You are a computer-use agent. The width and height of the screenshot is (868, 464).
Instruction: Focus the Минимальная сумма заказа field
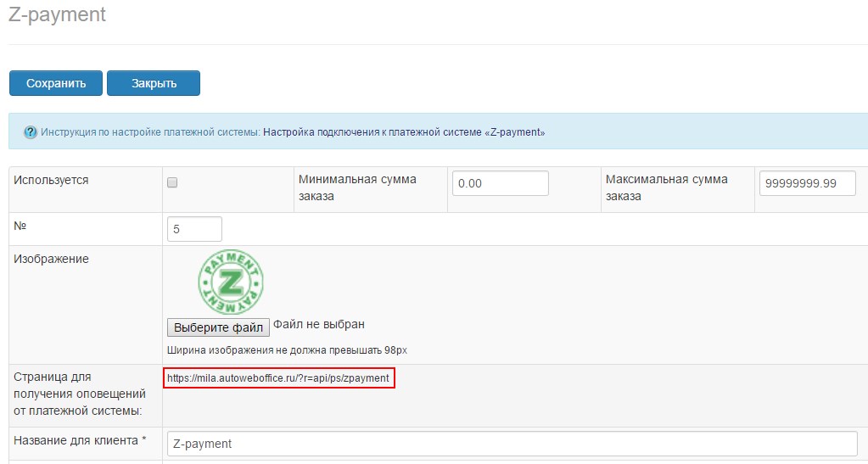click(x=500, y=183)
